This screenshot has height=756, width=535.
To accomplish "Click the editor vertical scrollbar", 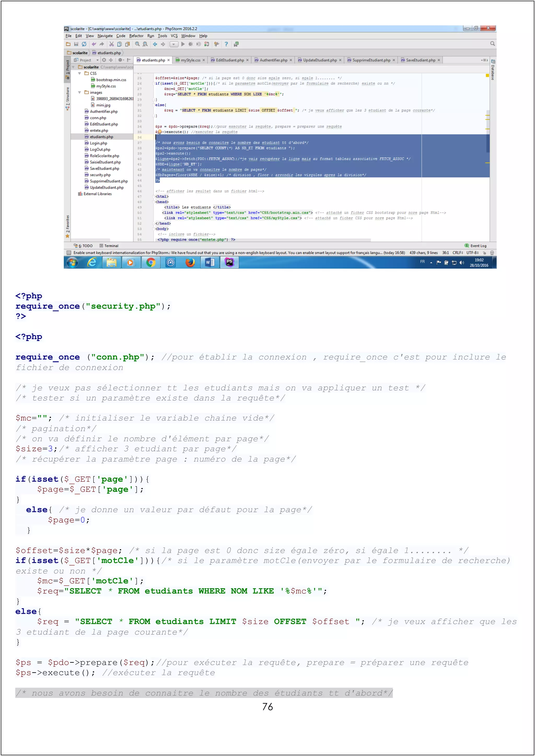I will click(x=488, y=132).
